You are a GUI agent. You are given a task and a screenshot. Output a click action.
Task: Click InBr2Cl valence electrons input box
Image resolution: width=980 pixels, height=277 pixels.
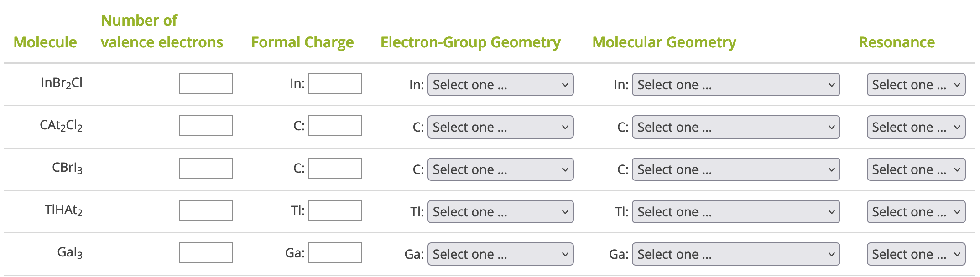click(205, 83)
